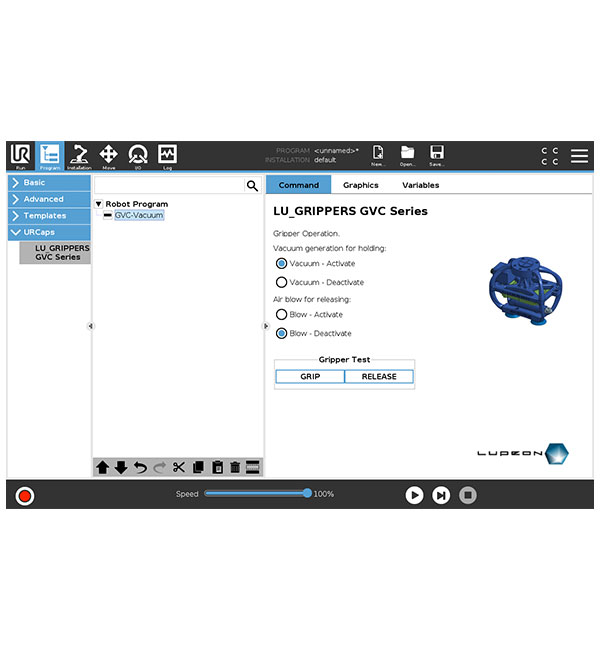
Task: Open the Installation tab icon
Action: (x=79, y=156)
